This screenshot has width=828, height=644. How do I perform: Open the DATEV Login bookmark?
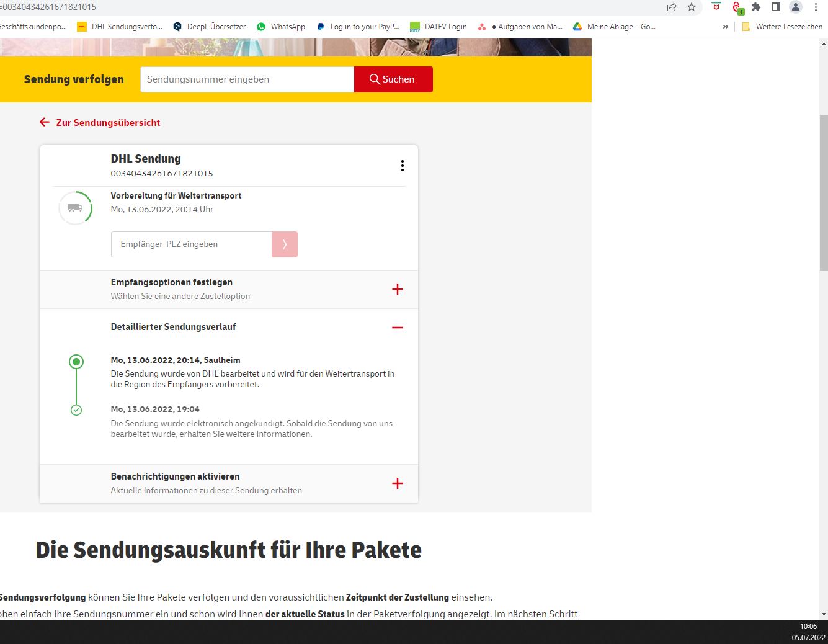point(438,27)
